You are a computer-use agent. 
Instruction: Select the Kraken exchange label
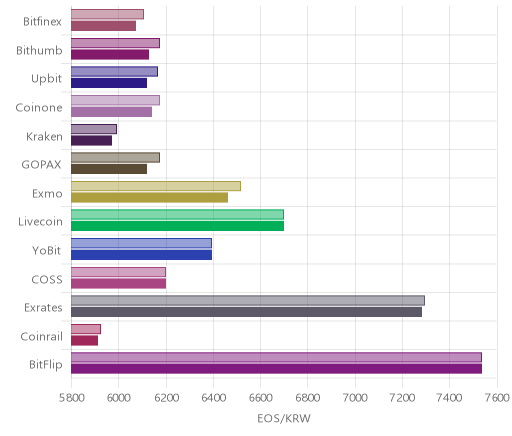click(44, 136)
